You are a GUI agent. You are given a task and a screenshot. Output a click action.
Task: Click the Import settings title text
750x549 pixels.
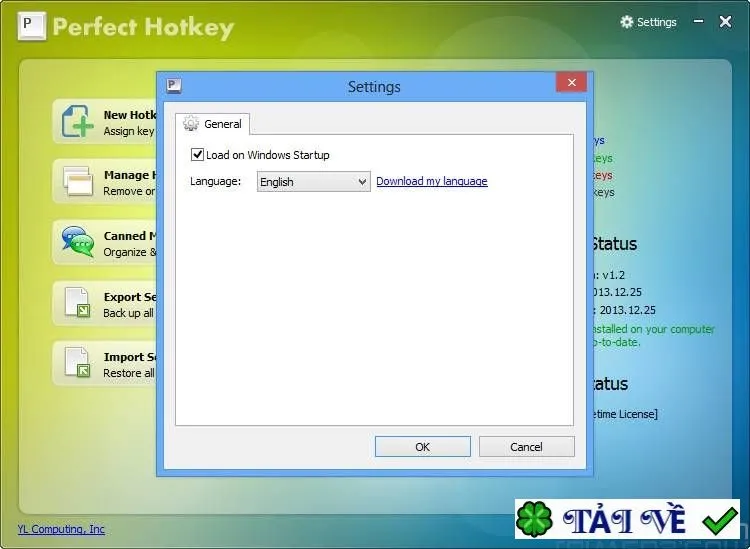130,357
